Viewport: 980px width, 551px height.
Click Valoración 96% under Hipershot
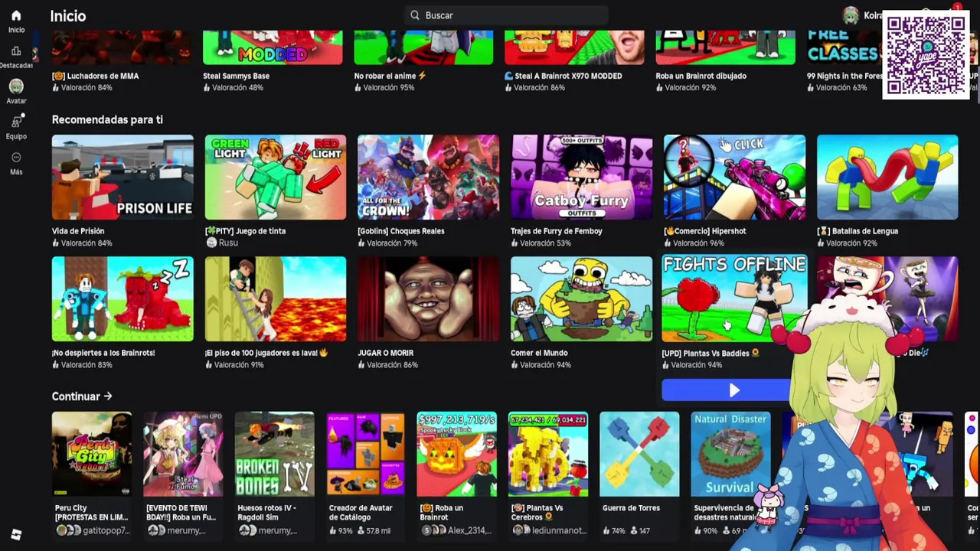[x=694, y=243]
